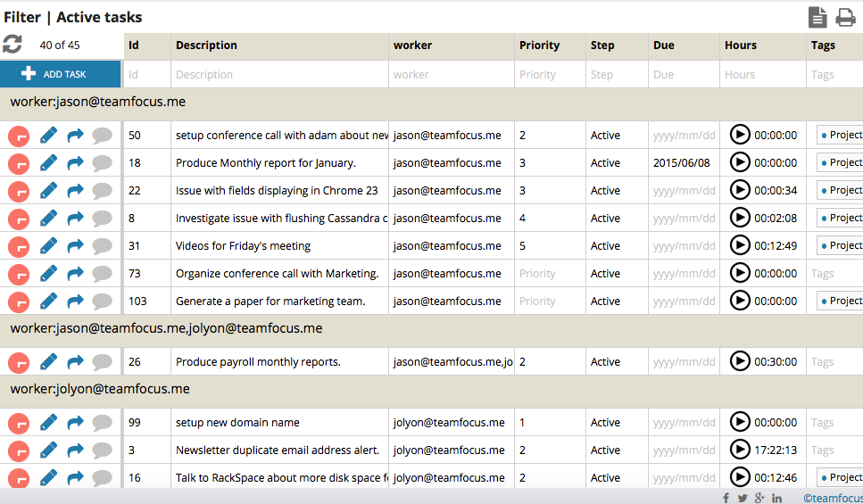Image resolution: width=863 pixels, height=504 pixels.
Task: Click the printer icon
Action: [845, 17]
